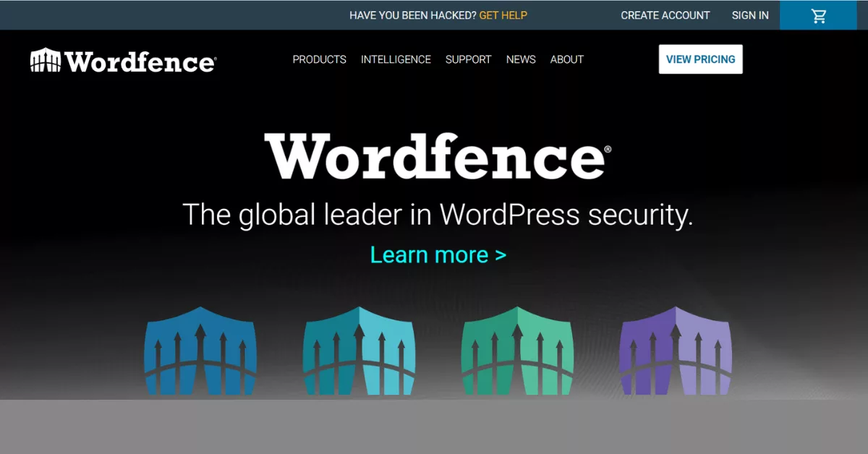
Task: Select the teal Wordfence shield icon
Action: [x=359, y=351]
